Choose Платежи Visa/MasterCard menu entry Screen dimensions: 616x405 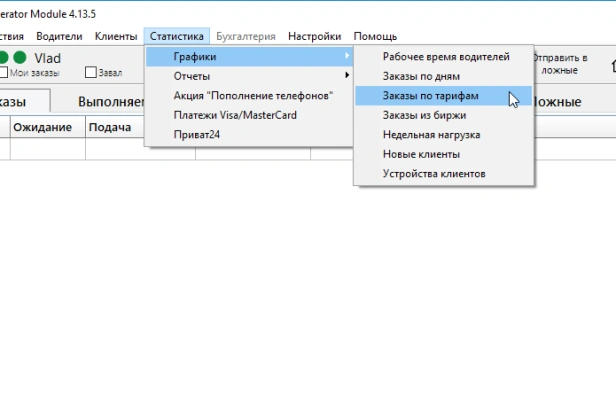coord(235,115)
